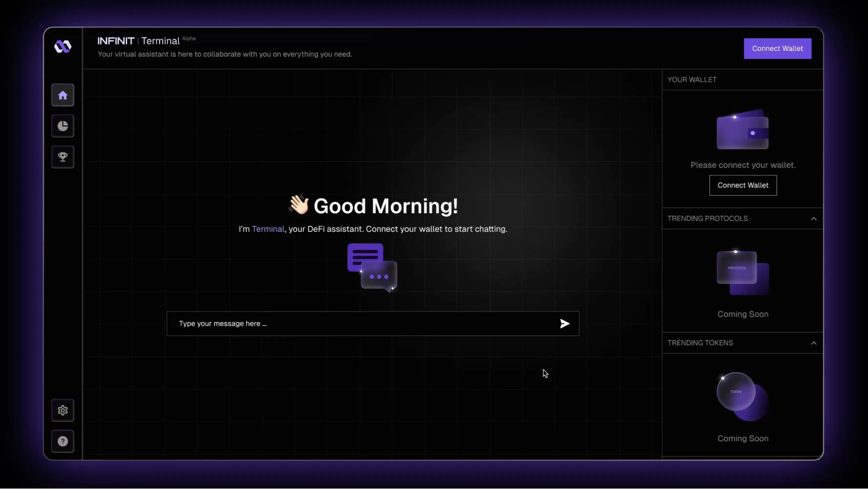Send message with the arrow icon

(x=564, y=324)
